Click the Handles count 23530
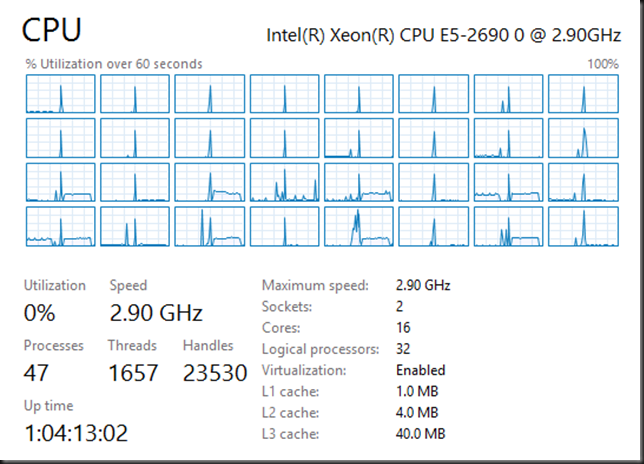 (215, 373)
